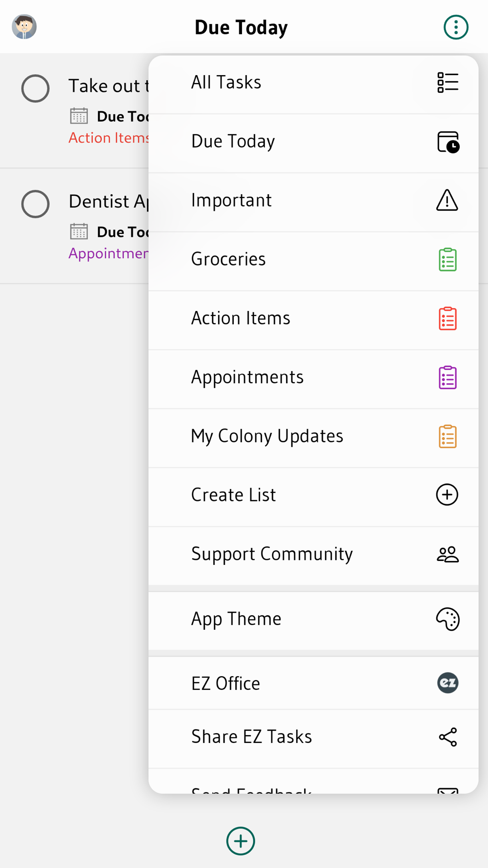This screenshot has height=868, width=488.
Task: Click the green Groceries clipboard icon
Action: click(x=447, y=260)
